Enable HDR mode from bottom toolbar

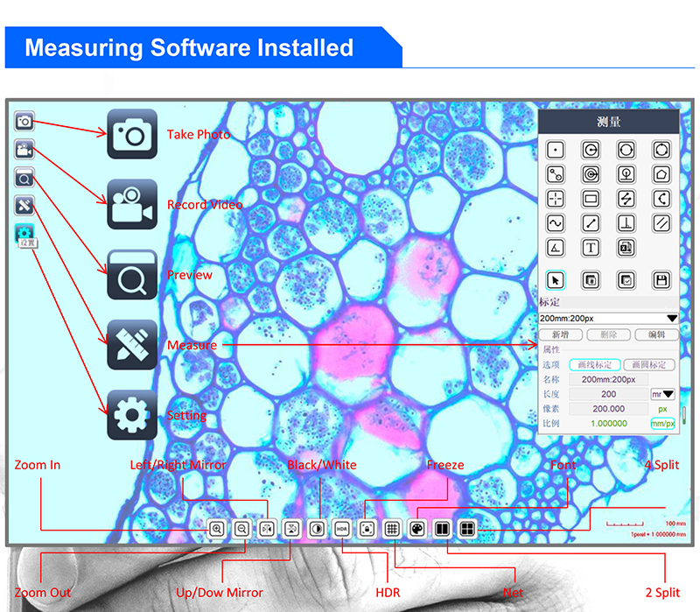pyautogui.click(x=342, y=529)
